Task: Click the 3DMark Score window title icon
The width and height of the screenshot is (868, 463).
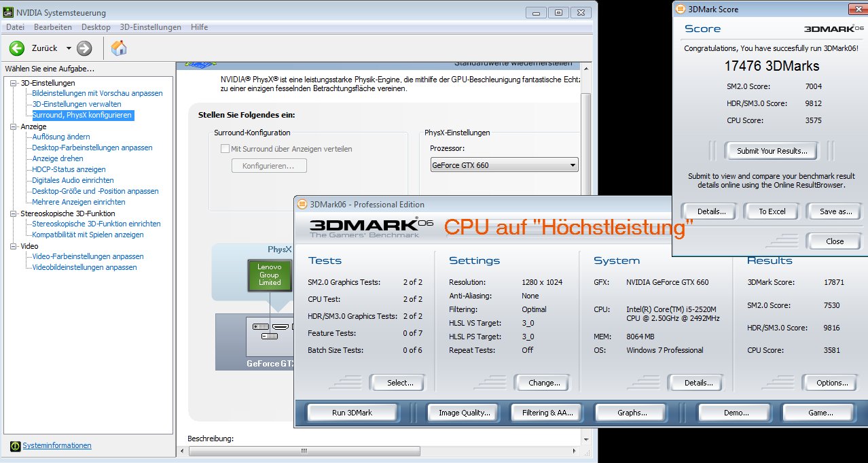Action: pyautogui.click(x=681, y=10)
